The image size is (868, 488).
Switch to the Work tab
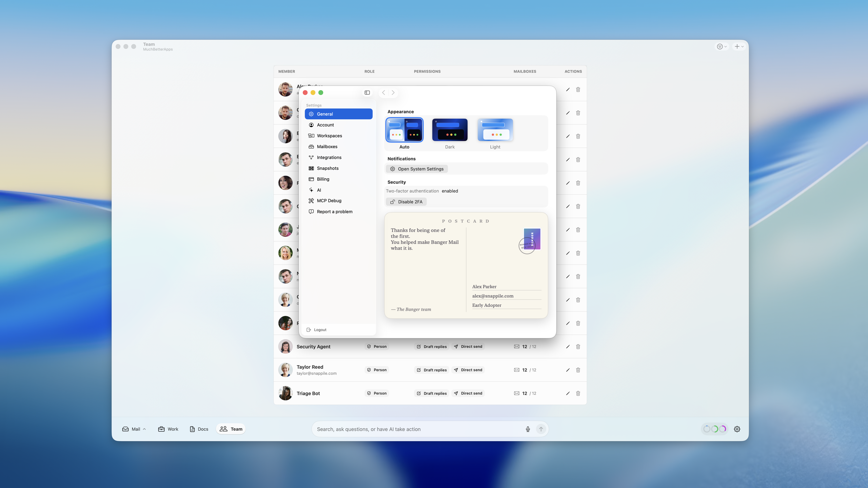pyautogui.click(x=168, y=429)
